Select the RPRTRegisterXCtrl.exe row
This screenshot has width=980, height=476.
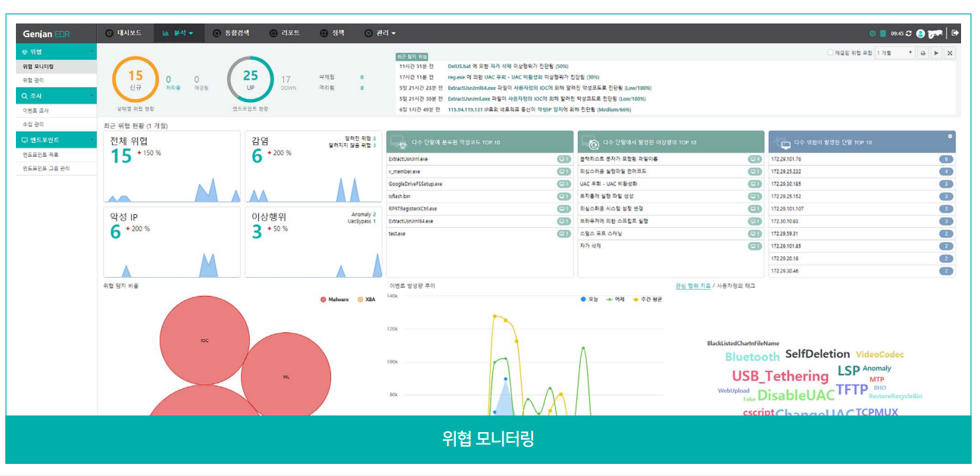coord(479,209)
